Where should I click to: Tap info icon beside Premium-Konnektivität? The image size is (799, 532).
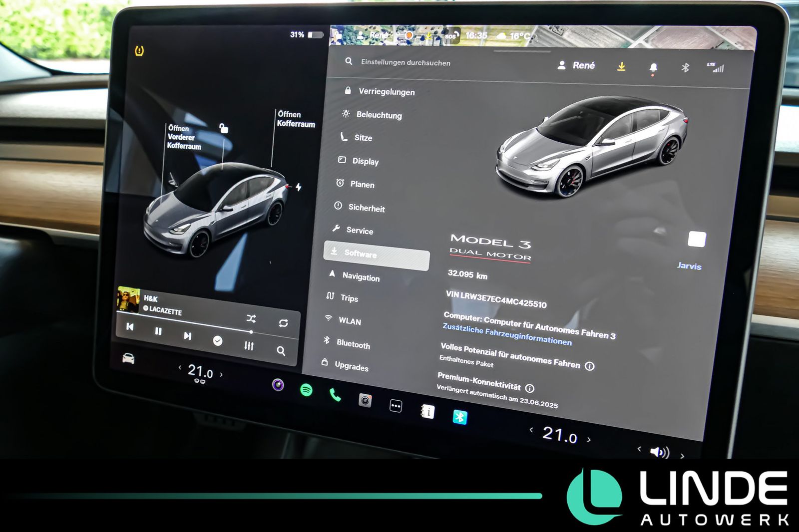pos(530,388)
